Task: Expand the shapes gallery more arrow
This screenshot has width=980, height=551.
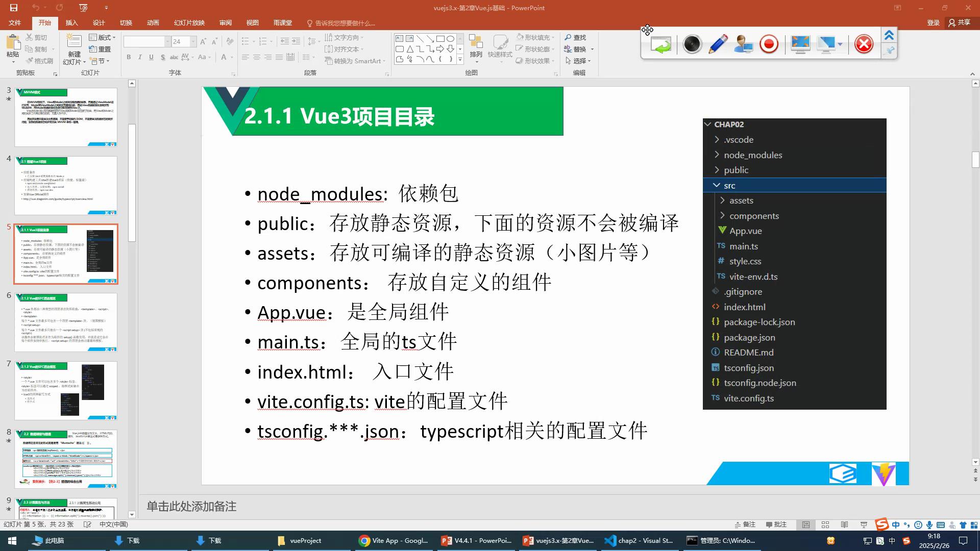Action: 460,60
